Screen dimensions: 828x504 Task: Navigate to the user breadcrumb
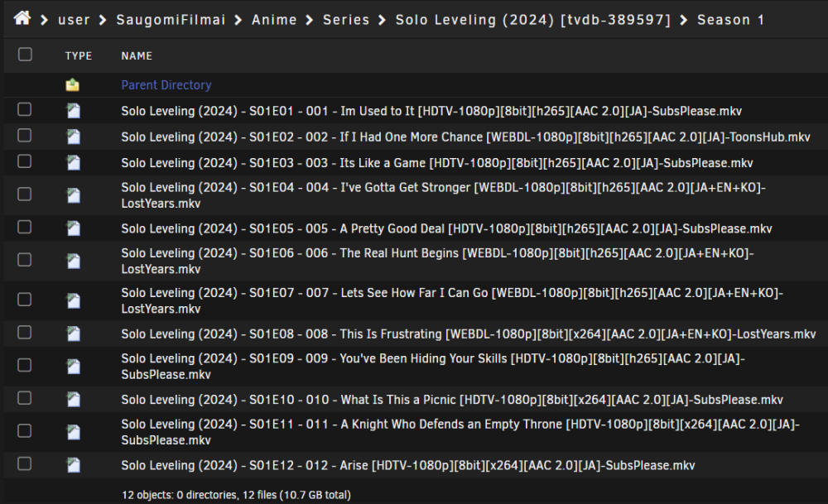(74, 20)
